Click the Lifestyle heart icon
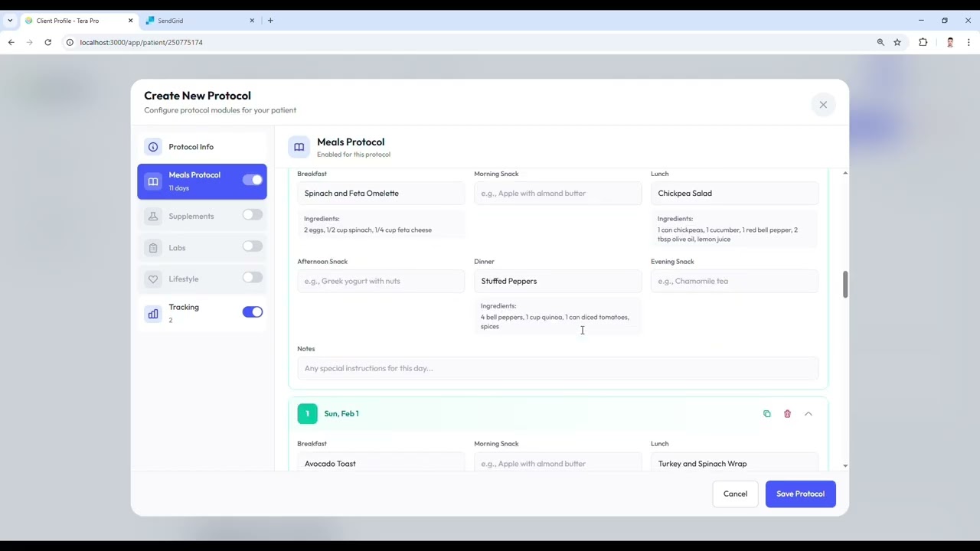 [x=153, y=279]
